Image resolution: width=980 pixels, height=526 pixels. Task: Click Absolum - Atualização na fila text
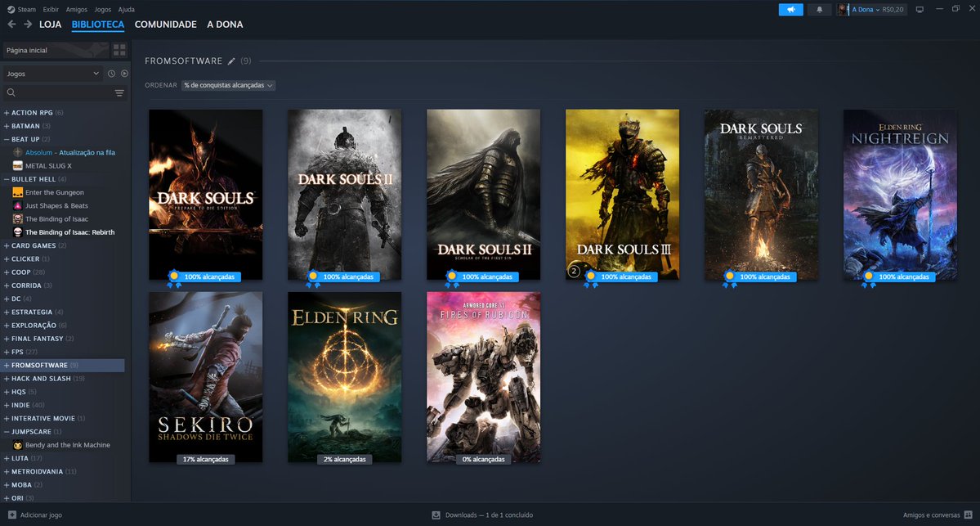pos(70,152)
